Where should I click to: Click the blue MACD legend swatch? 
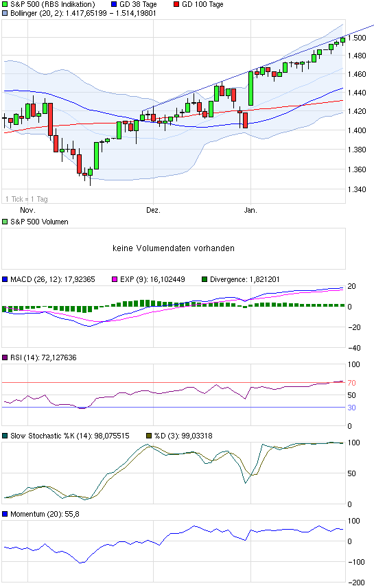[5, 279]
